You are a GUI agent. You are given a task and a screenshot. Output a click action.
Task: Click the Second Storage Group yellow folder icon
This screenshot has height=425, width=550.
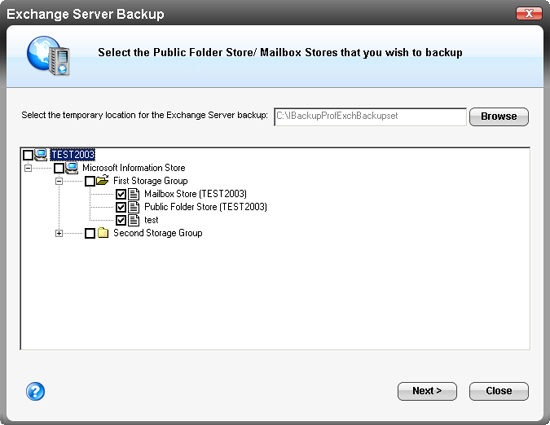(103, 233)
